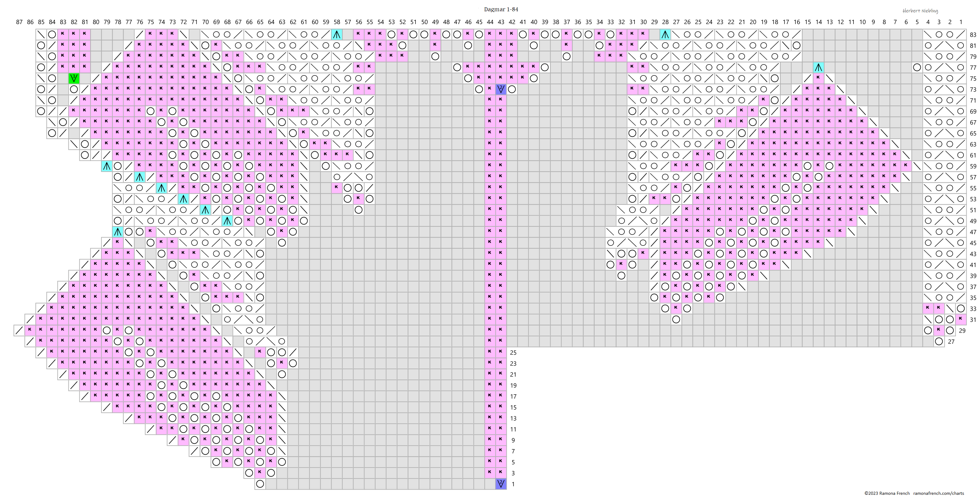The height and width of the screenshot is (503, 980).
Task: Click column number 1 header
Action: pos(961,22)
